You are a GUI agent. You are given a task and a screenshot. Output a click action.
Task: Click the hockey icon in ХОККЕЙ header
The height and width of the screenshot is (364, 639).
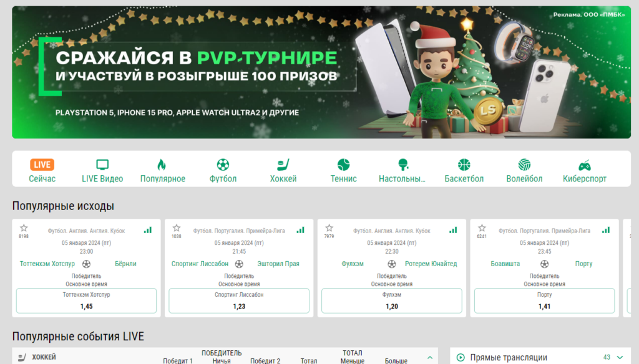pyautogui.click(x=22, y=358)
